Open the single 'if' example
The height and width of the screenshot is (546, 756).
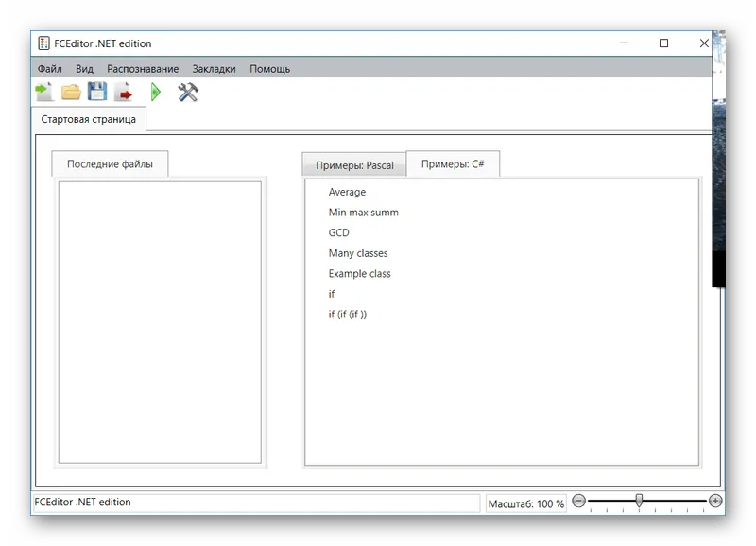coord(332,294)
